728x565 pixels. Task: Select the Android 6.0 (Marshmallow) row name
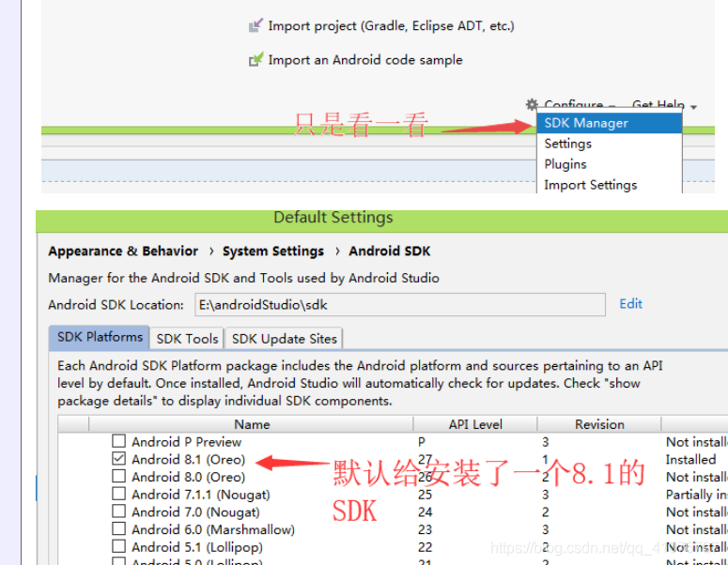tap(213, 529)
